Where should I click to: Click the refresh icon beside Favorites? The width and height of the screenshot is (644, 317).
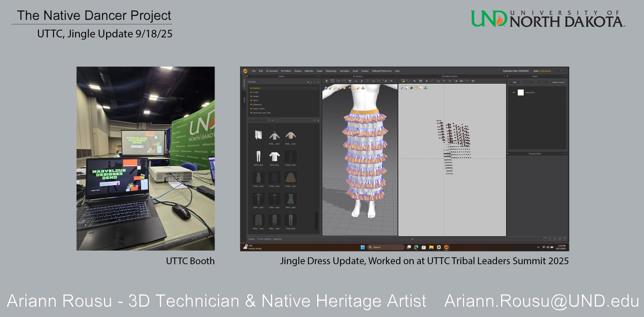318,82
